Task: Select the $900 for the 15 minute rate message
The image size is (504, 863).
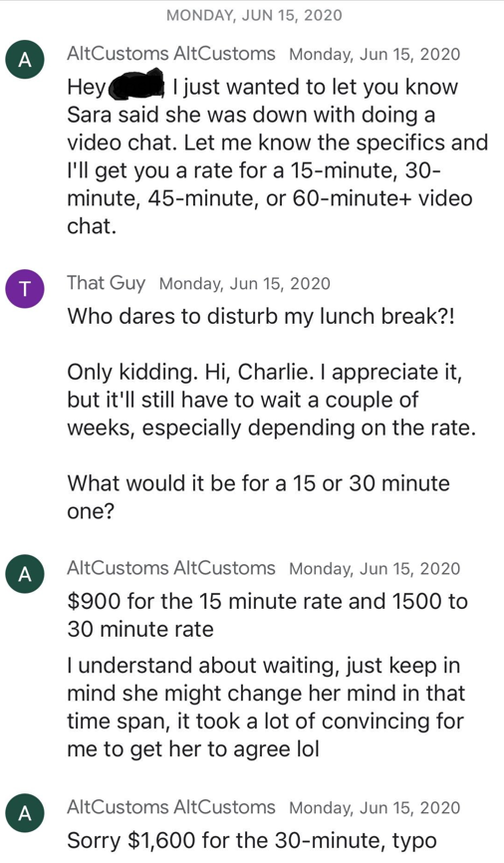Action: click(267, 615)
